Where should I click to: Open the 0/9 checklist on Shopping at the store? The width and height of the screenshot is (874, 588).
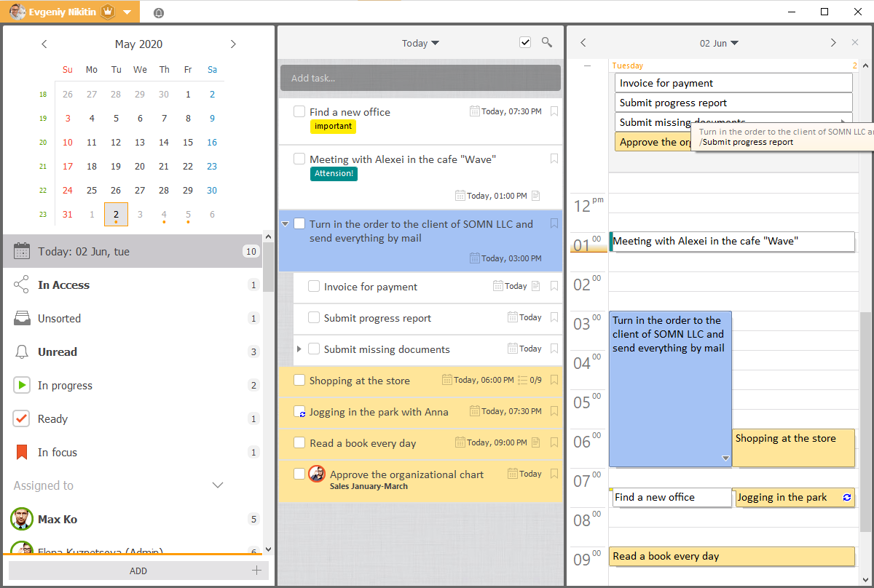(x=527, y=379)
